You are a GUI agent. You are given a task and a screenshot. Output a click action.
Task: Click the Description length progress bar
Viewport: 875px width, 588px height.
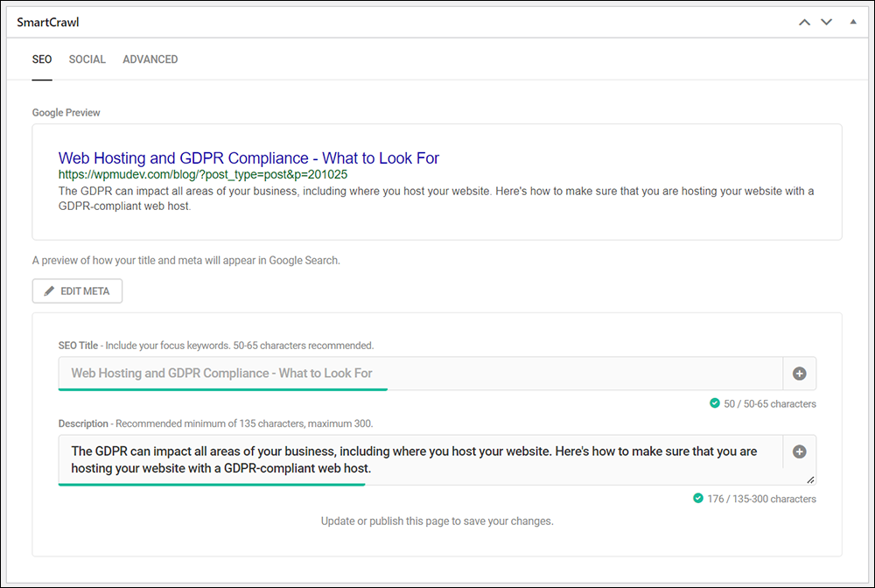(x=212, y=485)
